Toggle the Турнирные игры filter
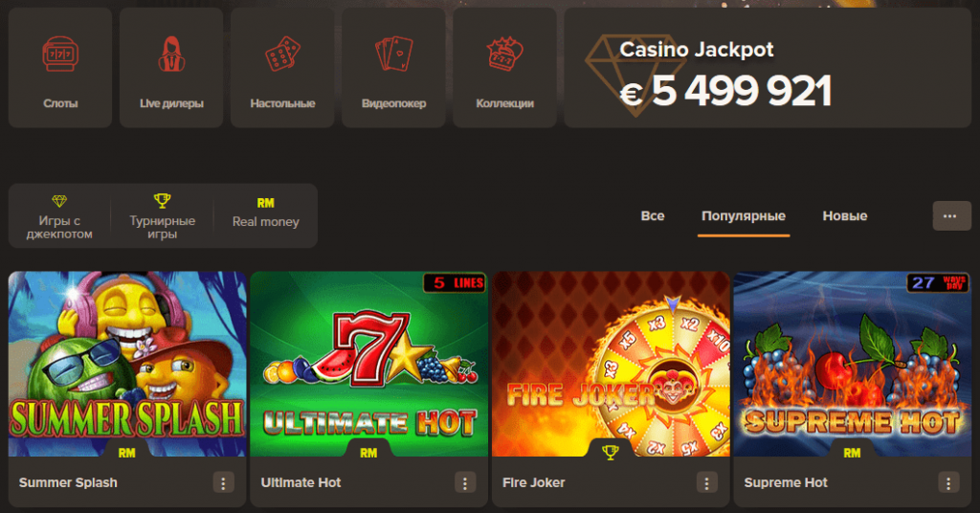This screenshot has width=980, height=513. click(x=163, y=216)
